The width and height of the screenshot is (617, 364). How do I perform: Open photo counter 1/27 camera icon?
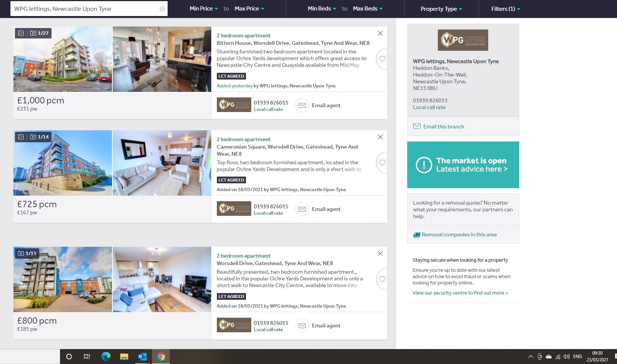point(33,33)
